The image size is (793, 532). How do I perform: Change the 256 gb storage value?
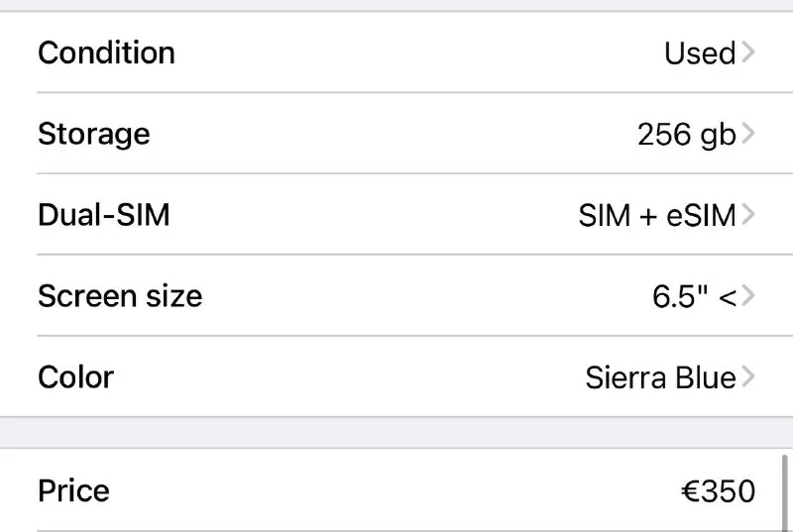click(x=686, y=134)
